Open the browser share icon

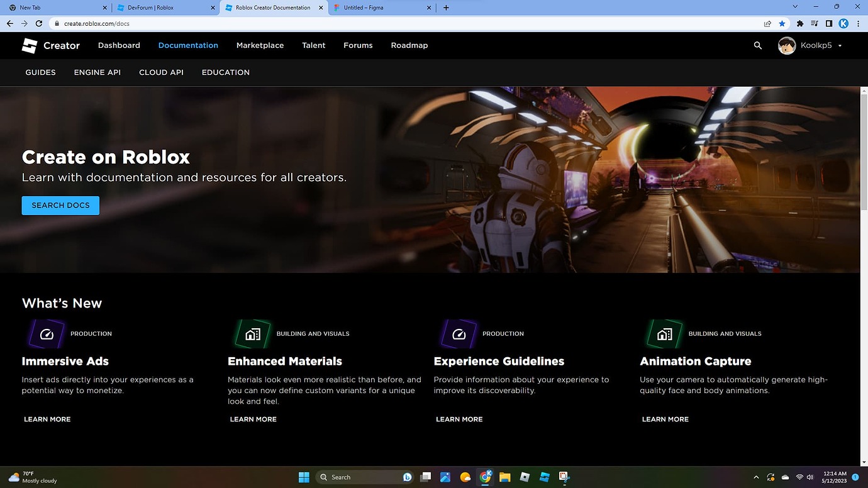(767, 23)
